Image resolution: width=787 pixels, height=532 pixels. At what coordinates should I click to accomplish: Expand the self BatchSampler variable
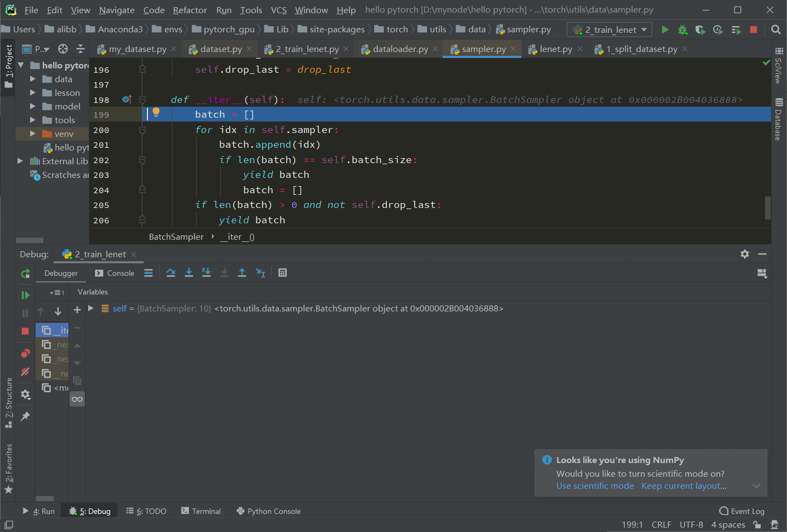(91, 308)
